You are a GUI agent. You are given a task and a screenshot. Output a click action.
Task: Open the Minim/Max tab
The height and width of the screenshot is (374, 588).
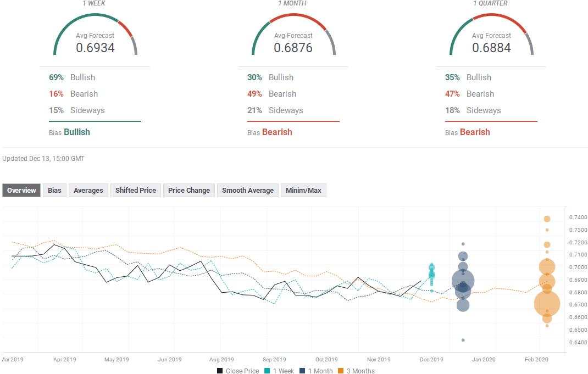(303, 191)
